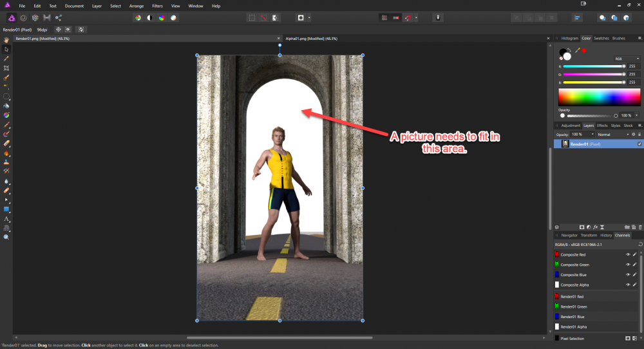Viewport: 644px width, 349px height.
Task: Hide the Composite Red channel
Action: click(627, 254)
